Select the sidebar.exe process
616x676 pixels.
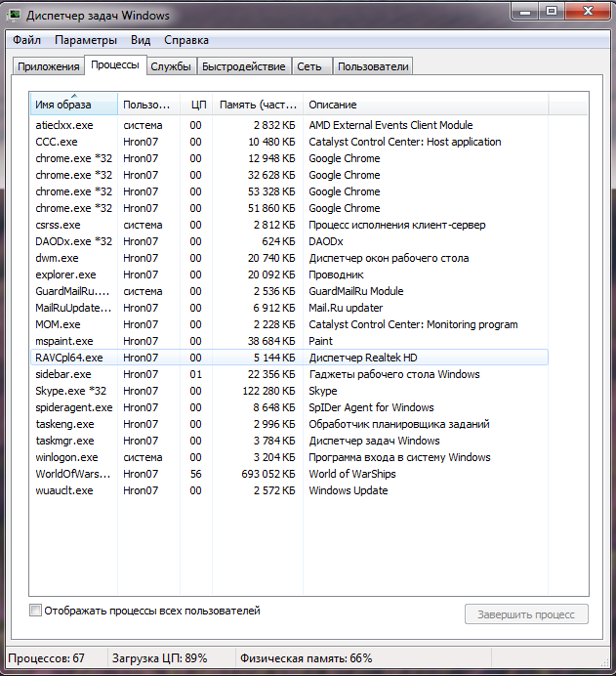[289, 374]
